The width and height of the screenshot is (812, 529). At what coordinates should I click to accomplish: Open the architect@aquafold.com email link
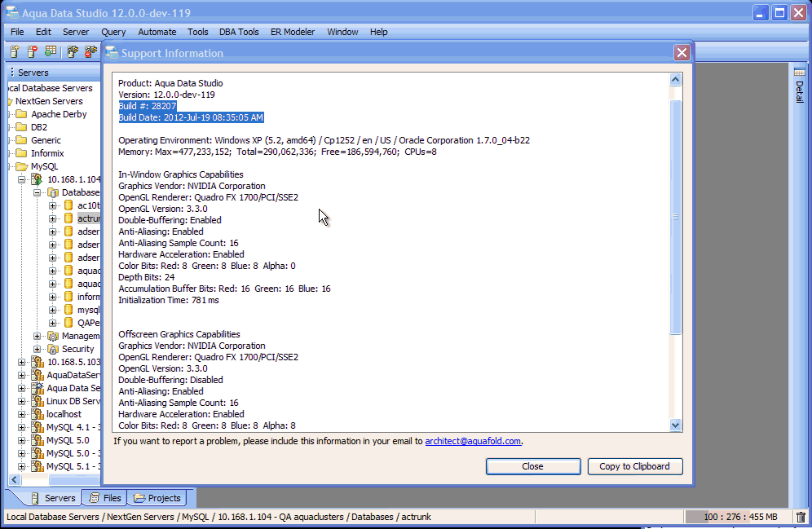click(473, 441)
